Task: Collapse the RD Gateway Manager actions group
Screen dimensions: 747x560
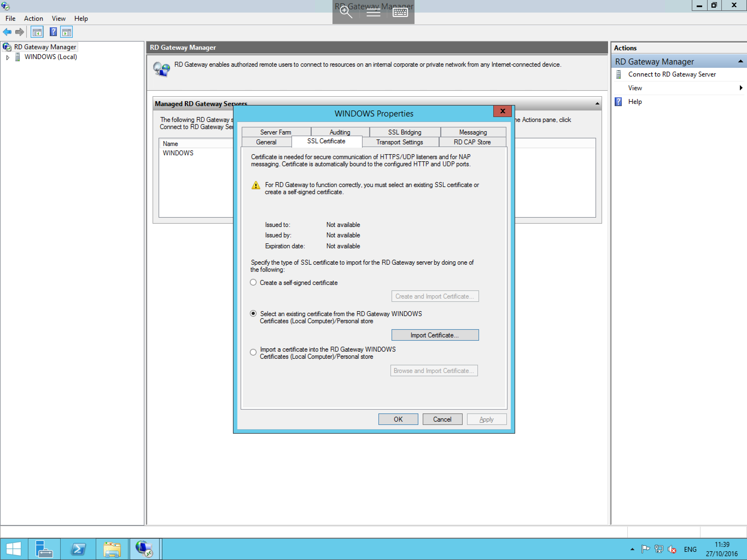Action: point(740,62)
